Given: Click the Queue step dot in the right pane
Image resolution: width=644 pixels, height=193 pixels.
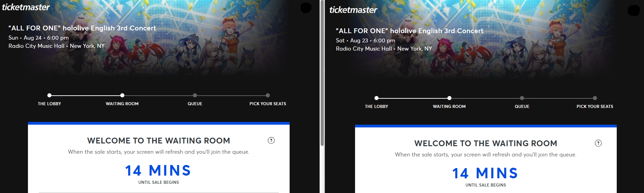Looking at the screenshot, I should (522, 98).
